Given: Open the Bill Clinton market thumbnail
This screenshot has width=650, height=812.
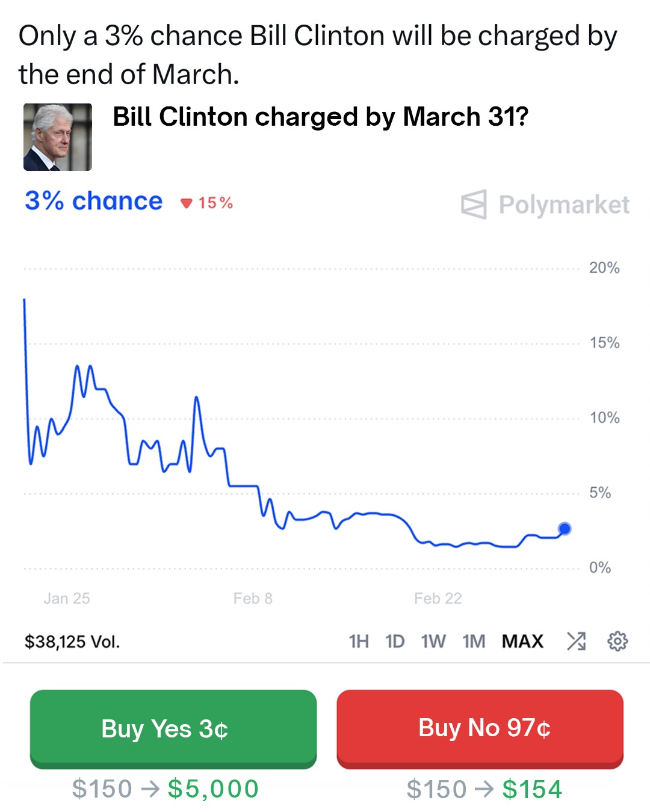Looking at the screenshot, I should (58, 137).
